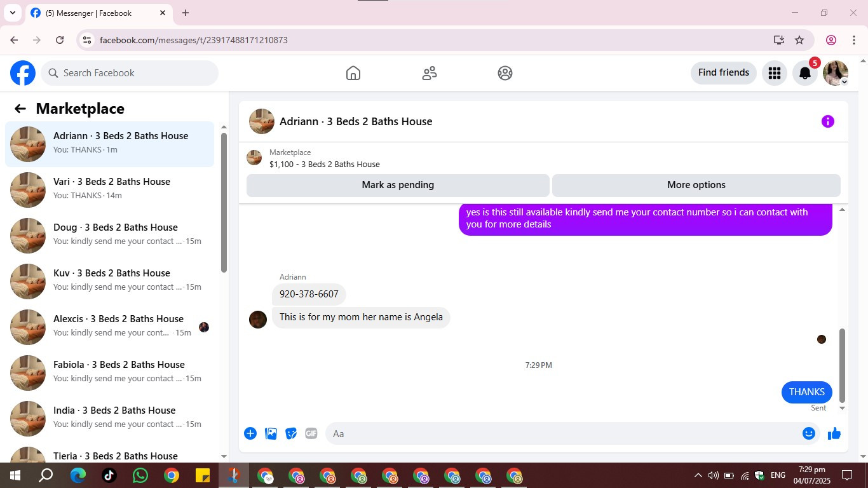868x488 pixels.
Task: Open the Facebook menu grid icon
Action: [x=774, y=73]
